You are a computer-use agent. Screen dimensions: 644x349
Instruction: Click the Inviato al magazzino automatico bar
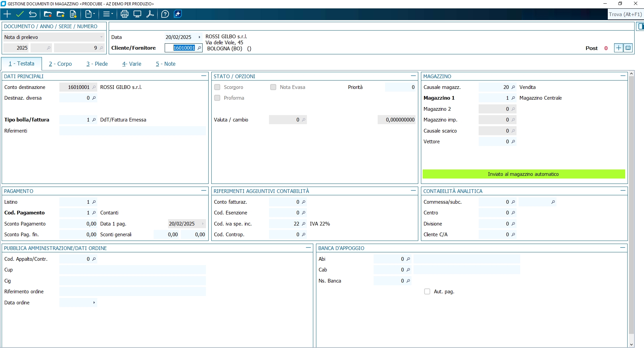click(523, 174)
